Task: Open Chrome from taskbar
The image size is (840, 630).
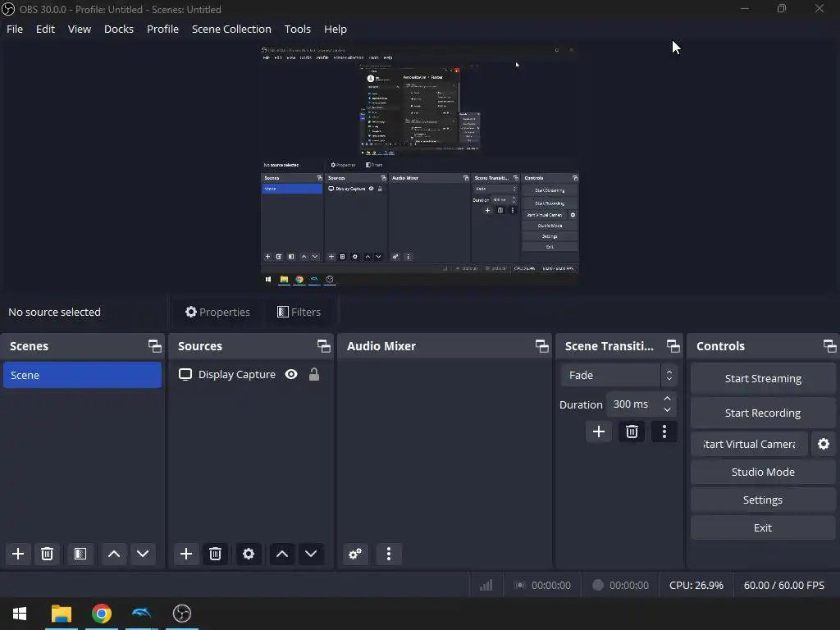Action: point(101,614)
